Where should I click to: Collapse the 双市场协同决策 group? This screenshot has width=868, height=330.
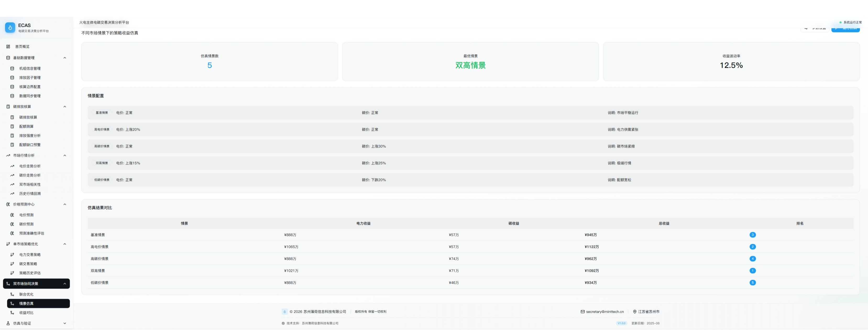(65, 284)
